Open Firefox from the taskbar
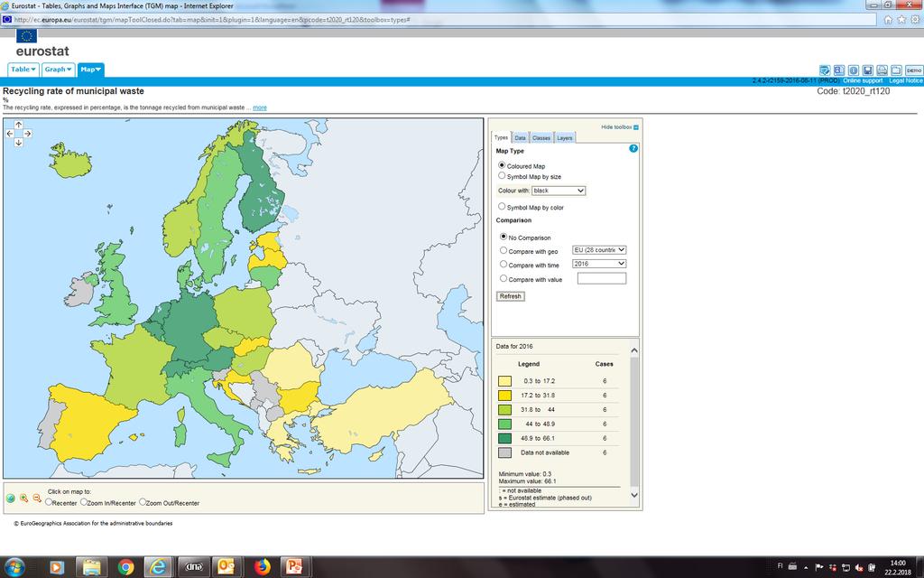Viewport: 924px width, 578px height. click(x=262, y=567)
